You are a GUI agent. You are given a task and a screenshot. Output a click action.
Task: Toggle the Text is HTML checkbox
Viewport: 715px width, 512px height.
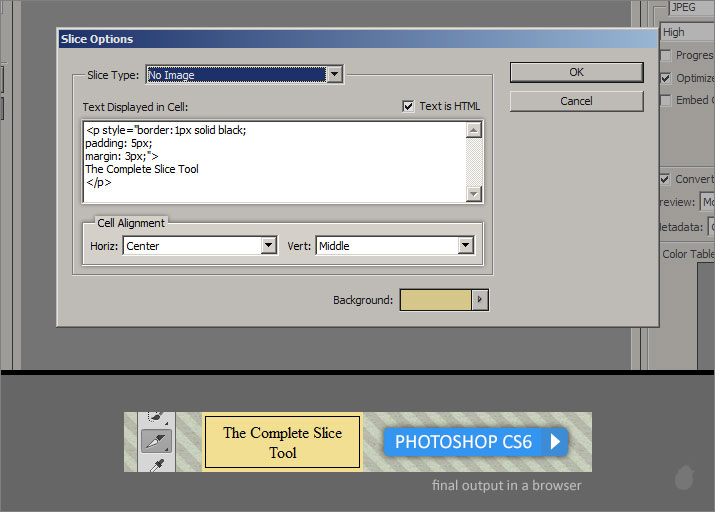coord(408,106)
